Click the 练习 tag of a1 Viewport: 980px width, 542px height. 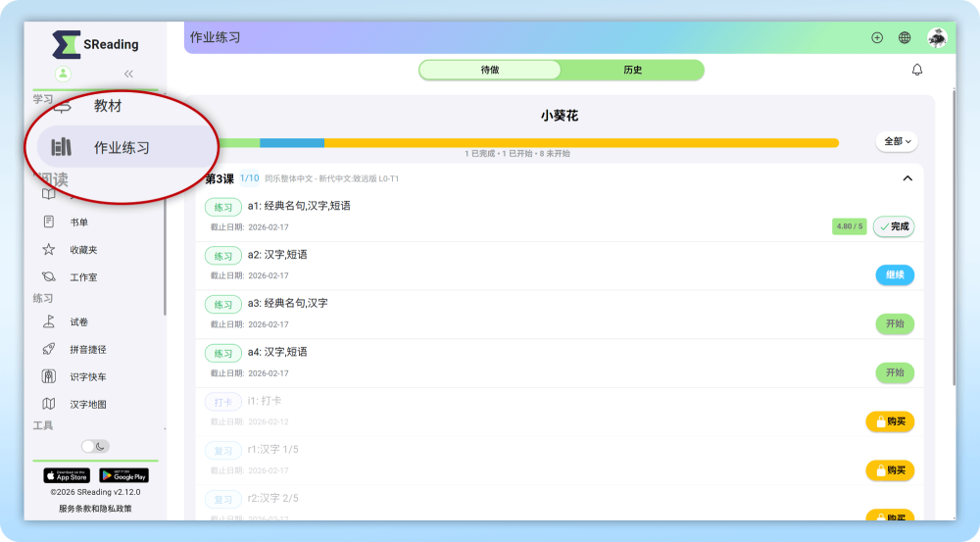223,208
